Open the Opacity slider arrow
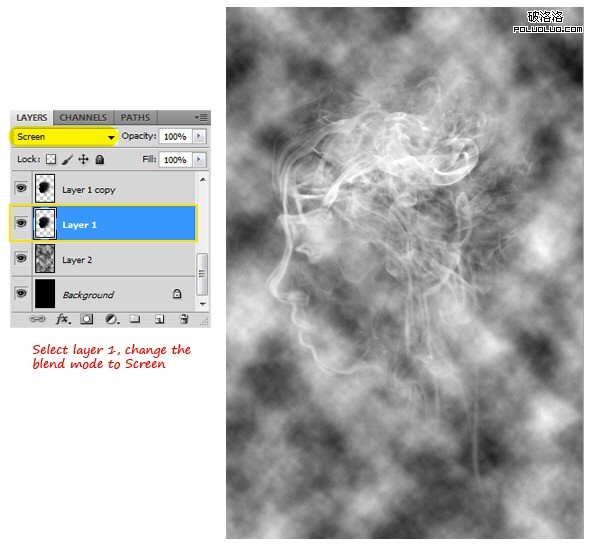Viewport: 593px width, 549px height. tap(199, 136)
